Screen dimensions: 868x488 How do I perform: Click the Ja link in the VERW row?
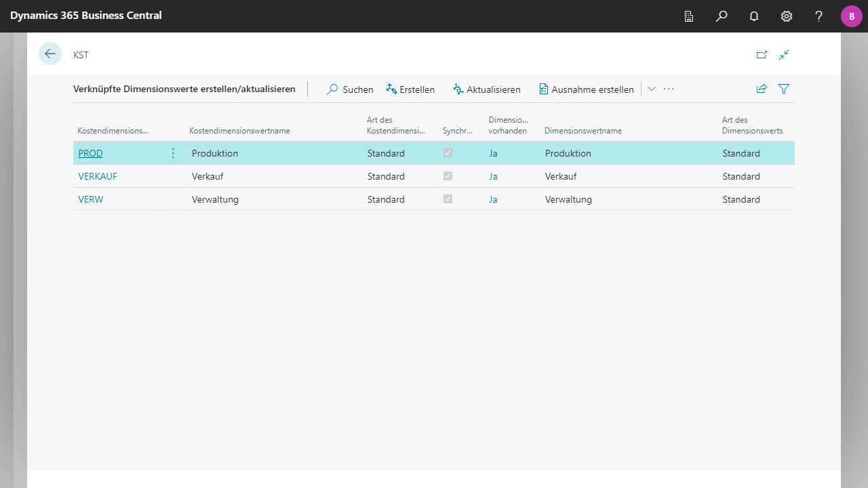click(493, 199)
